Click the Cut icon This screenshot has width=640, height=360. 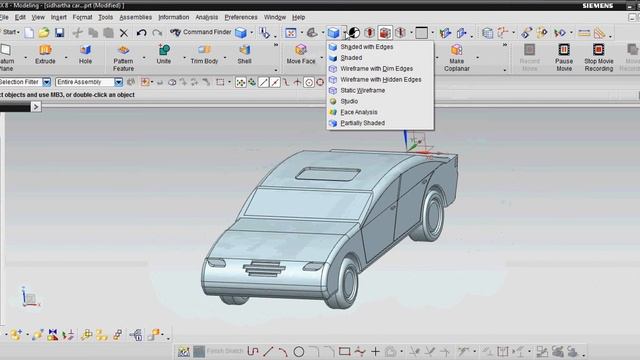(78, 33)
